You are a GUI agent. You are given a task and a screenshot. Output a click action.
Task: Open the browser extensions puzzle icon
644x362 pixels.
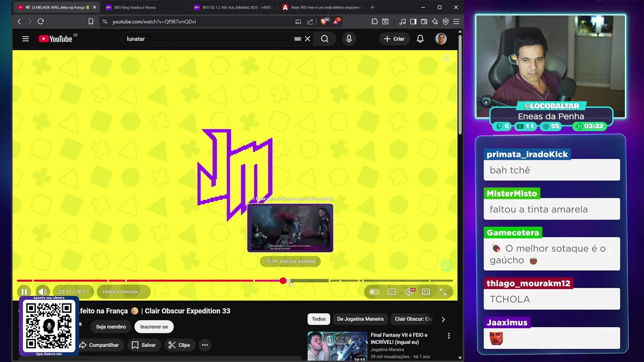374,22
